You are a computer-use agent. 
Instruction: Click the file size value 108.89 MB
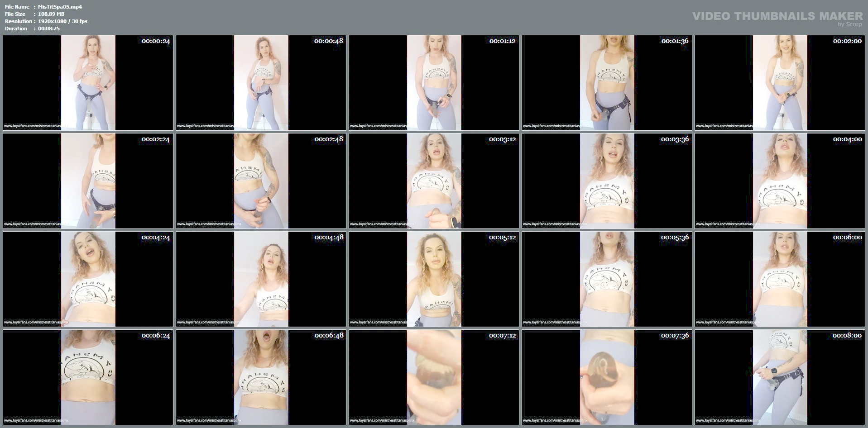point(51,14)
